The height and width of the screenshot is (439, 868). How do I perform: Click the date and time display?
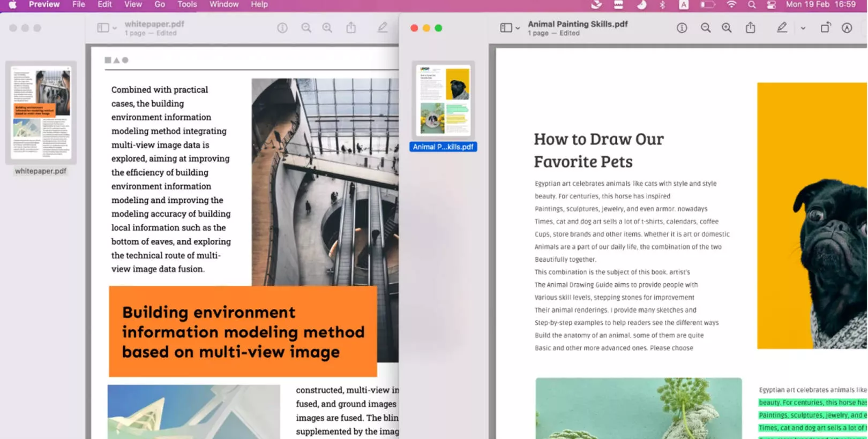point(821,4)
